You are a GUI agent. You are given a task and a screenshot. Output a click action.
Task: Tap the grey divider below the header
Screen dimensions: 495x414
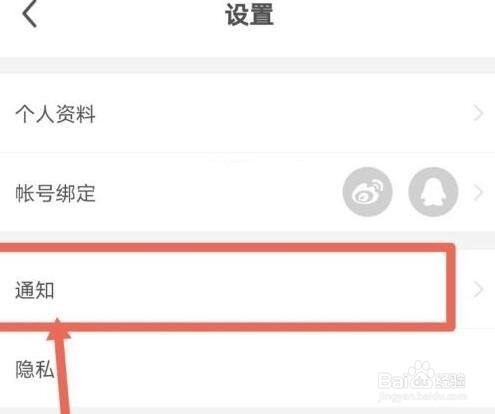(247, 65)
